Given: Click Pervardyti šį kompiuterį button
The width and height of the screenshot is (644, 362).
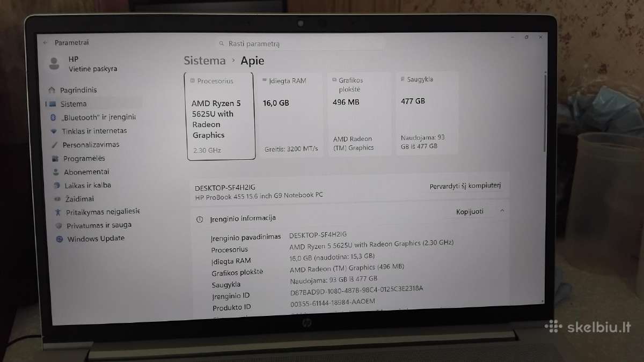Looking at the screenshot, I should pyautogui.click(x=465, y=186).
